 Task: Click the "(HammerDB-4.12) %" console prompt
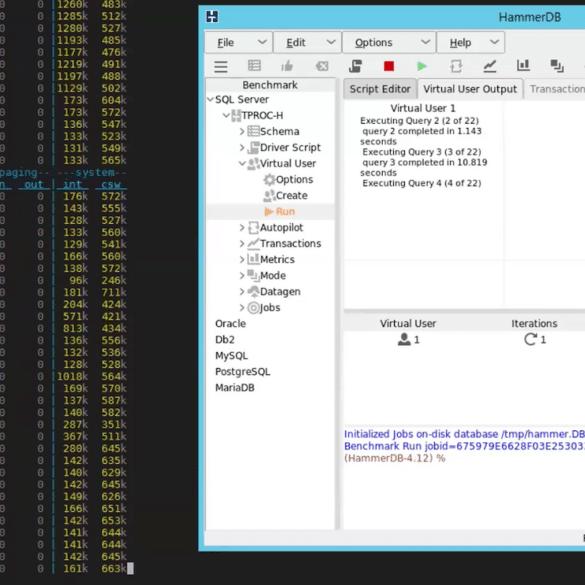click(395, 458)
